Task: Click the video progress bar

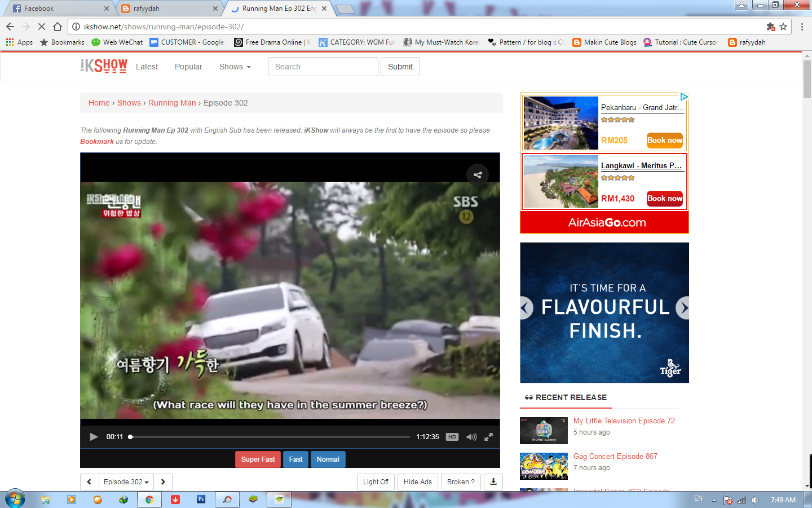Action: coord(270,437)
